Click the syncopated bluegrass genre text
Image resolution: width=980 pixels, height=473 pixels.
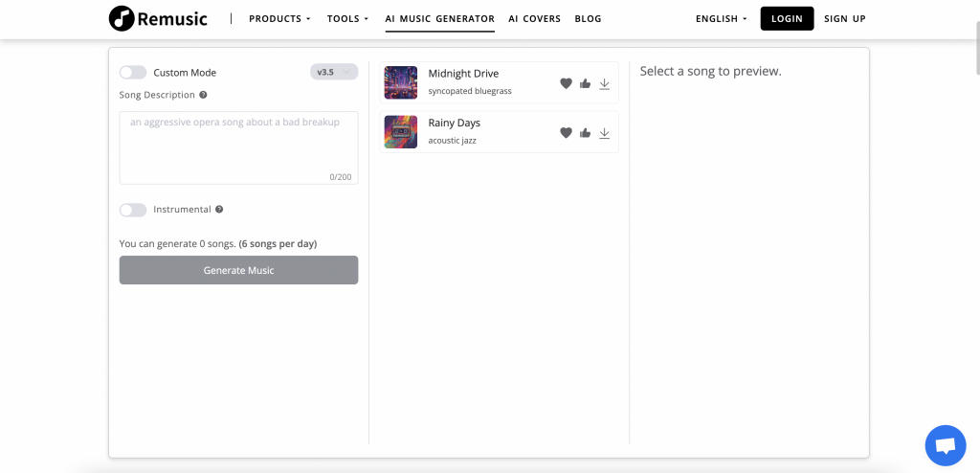coord(469,91)
